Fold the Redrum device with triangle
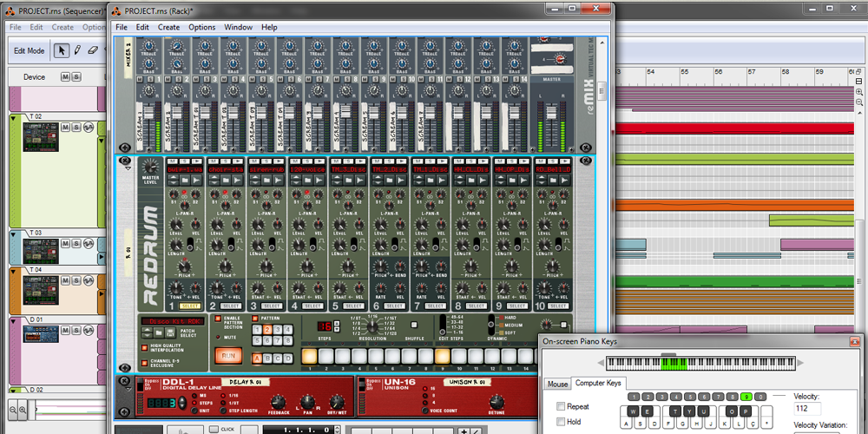This screenshot has width=868, height=434. tap(126, 168)
